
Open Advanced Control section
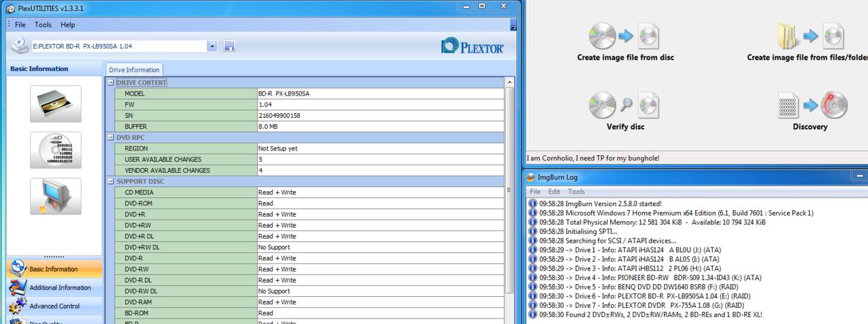pos(54,306)
